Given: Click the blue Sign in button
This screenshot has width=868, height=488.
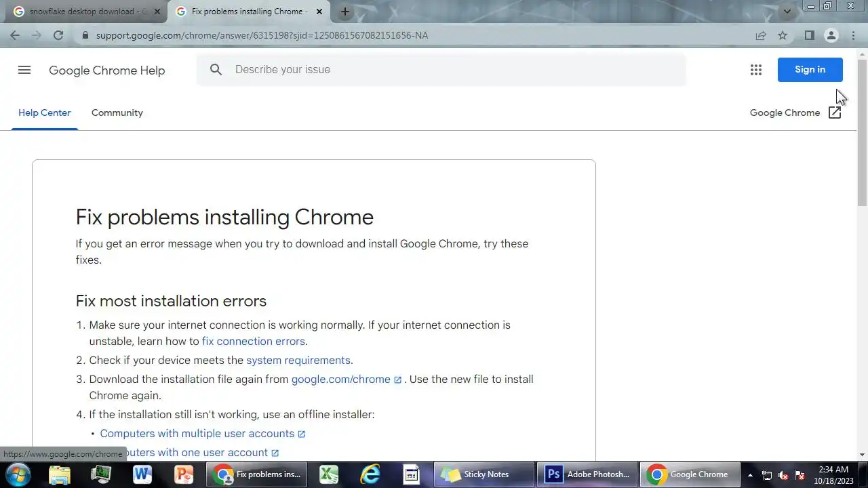Looking at the screenshot, I should (x=810, y=70).
